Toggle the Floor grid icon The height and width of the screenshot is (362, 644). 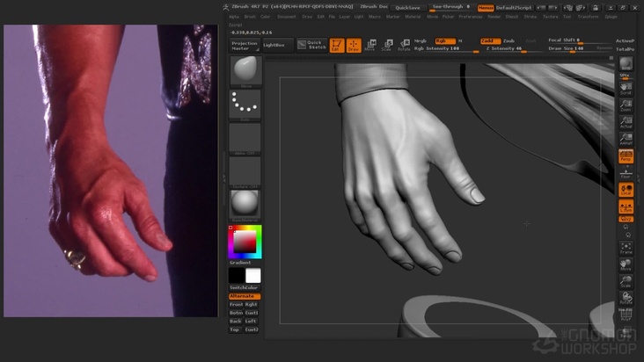click(626, 173)
